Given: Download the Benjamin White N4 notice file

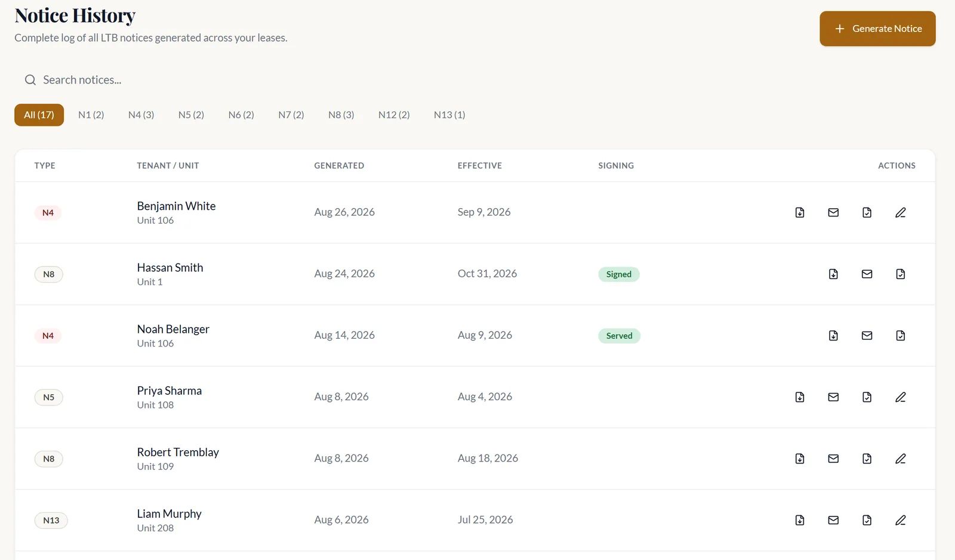Looking at the screenshot, I should [x=800, y=212].
